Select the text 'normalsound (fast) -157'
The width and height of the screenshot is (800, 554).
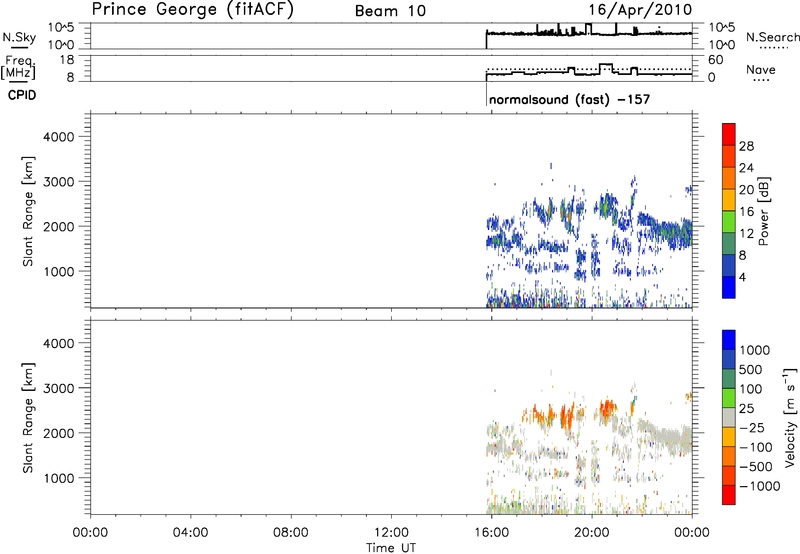[569, 99]
